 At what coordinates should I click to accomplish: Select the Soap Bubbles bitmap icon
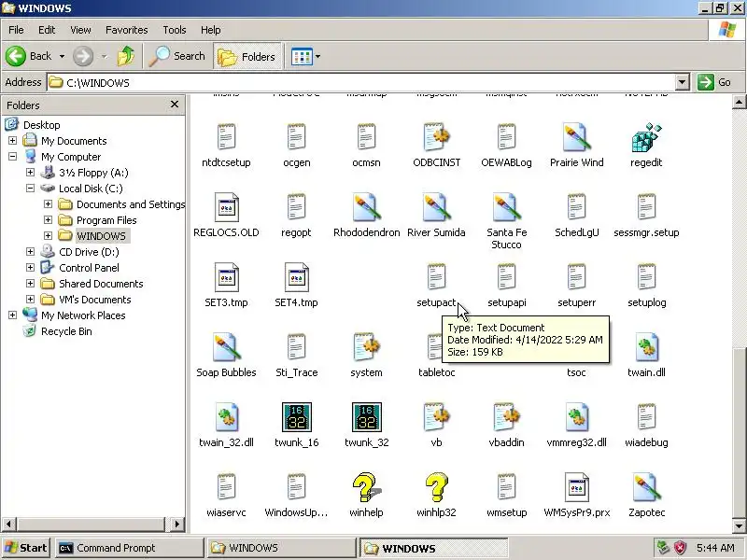point(226,347)
